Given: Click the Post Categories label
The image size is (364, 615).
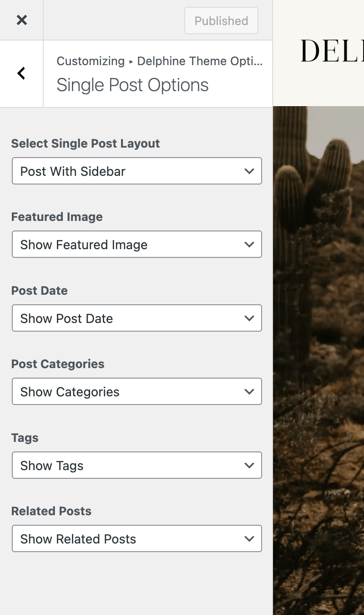Looking at the screenshot, I should (x=58, y=364).
